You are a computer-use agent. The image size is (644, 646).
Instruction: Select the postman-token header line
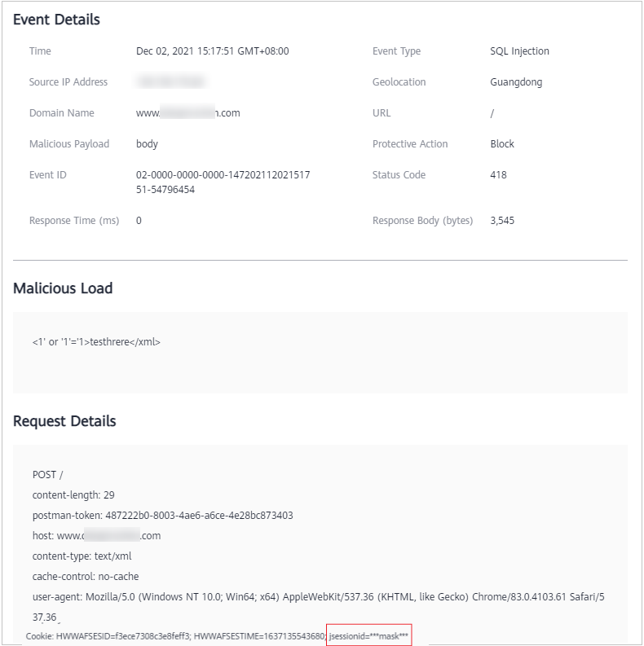[x=162, y=516]
